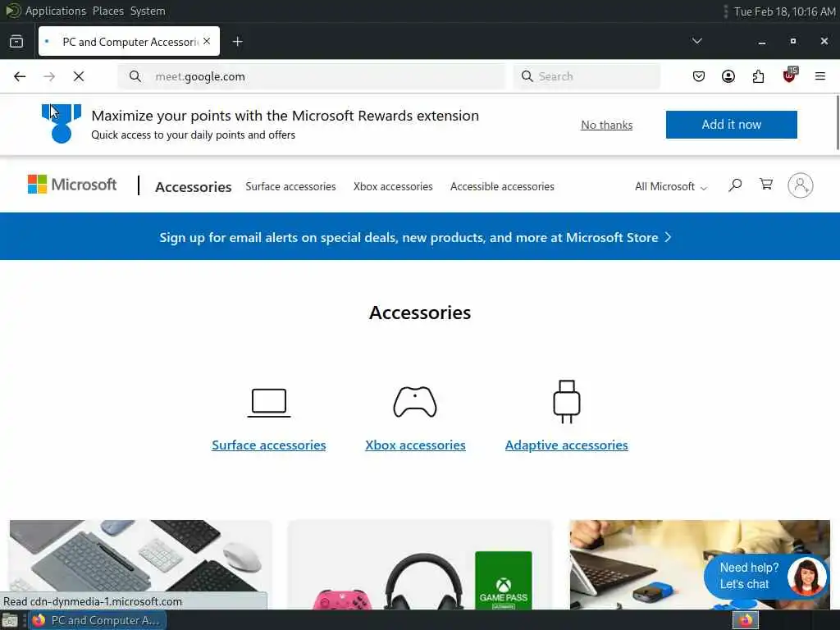Expand the All Microsoft dropdown
Screen dimensions: 840x630
coord(671,186)
